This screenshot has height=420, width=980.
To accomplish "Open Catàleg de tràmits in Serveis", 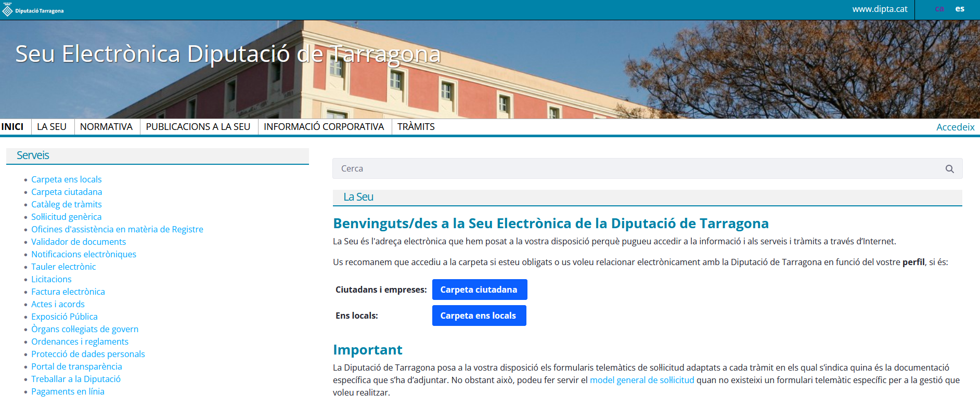I will 66,204.
